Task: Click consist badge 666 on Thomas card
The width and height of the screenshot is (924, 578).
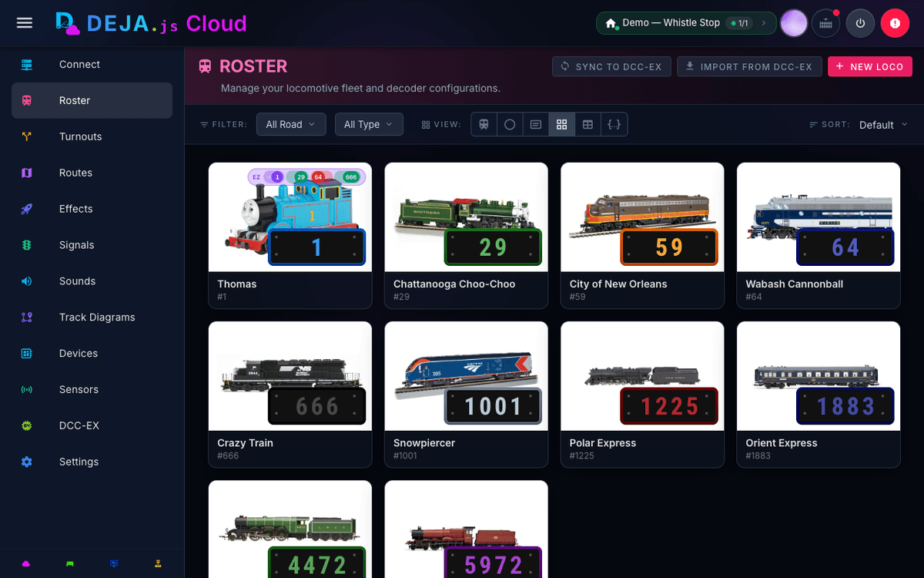Action: click(x=351, y=177)
